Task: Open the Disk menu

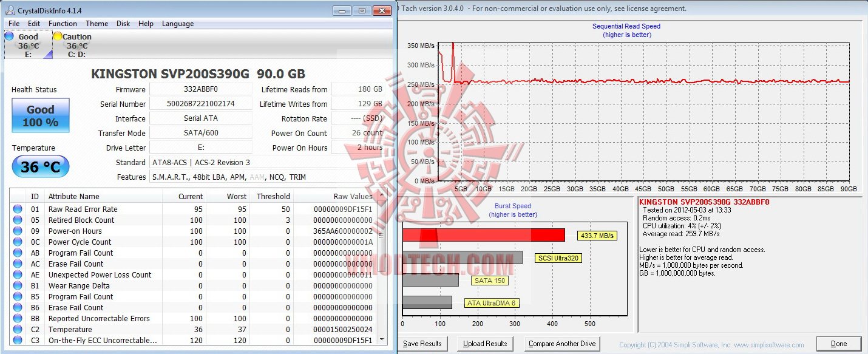Action: click(x=123, y=24)
